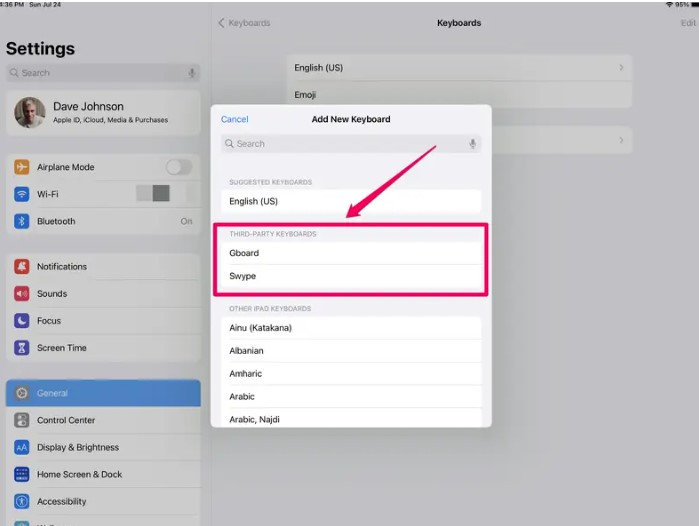Tap the Accessibility icon
Screen dimensions: 699x526
tap(21, 501)
